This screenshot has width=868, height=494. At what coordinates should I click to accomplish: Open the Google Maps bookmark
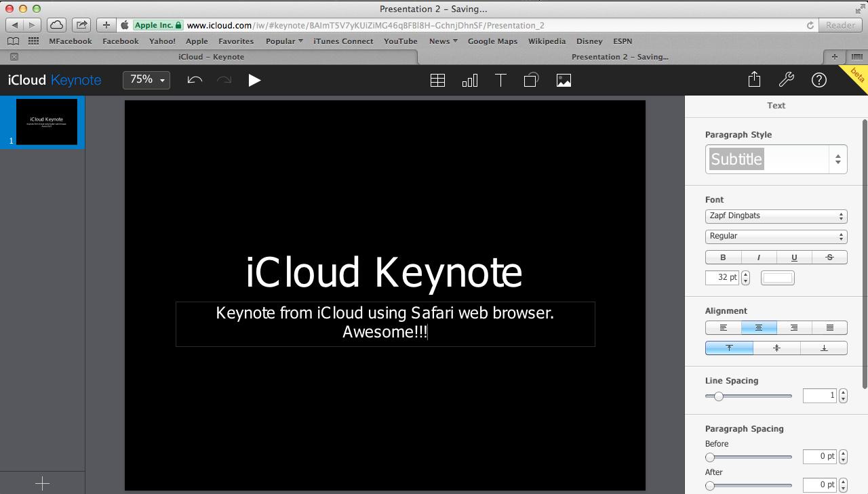(492, 41)
